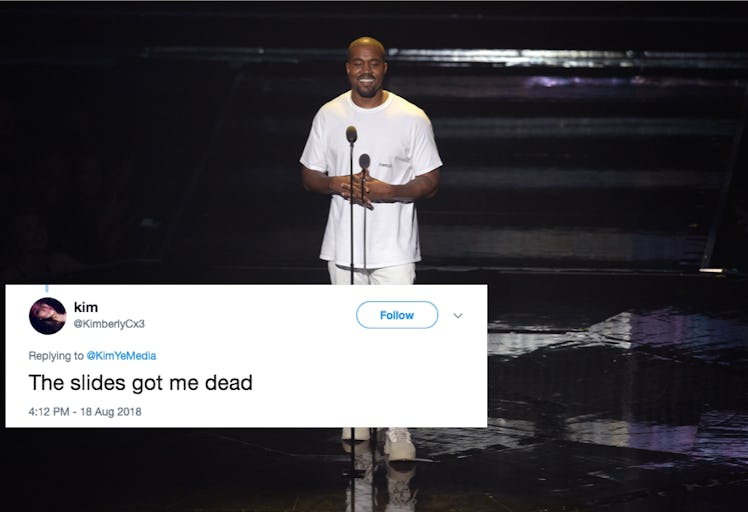Click the Follow button
Viewport: 748px width, 512px height.
pyautogui.click(x=397, y=315)
